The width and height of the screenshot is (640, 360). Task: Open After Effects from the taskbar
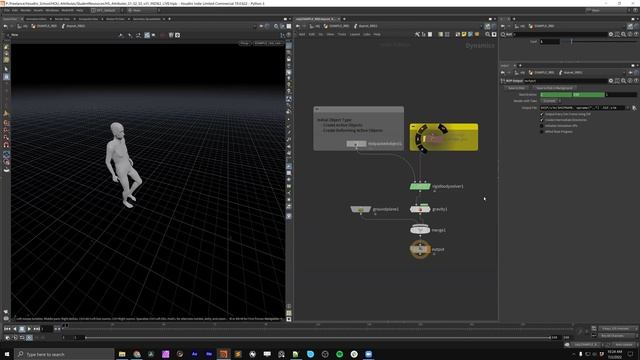click(x=194, y=354)
